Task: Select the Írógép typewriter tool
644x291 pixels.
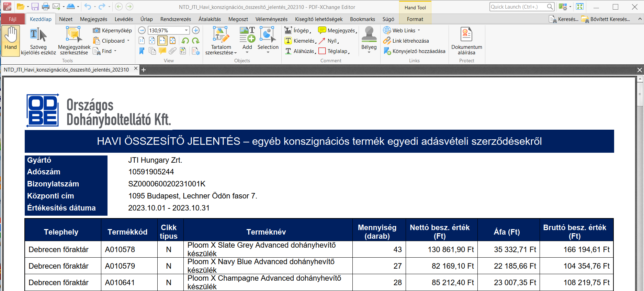Action: (298, 31)
